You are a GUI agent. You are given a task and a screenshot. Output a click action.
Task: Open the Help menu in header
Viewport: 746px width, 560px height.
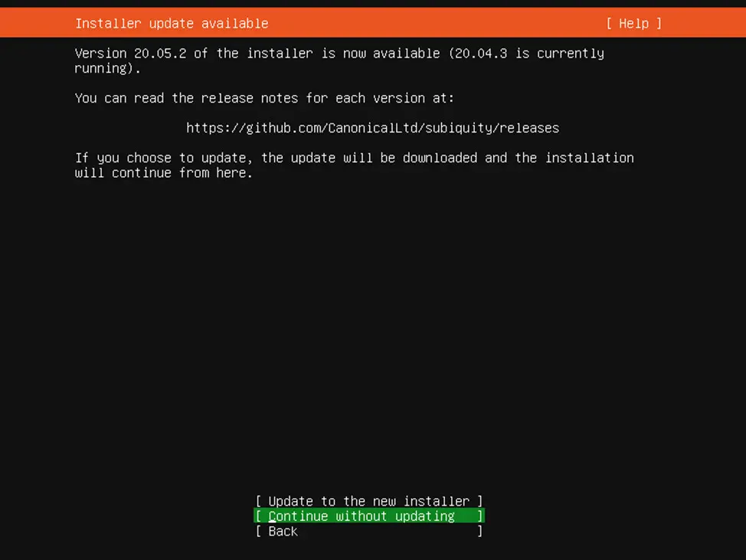coord(633,23)
